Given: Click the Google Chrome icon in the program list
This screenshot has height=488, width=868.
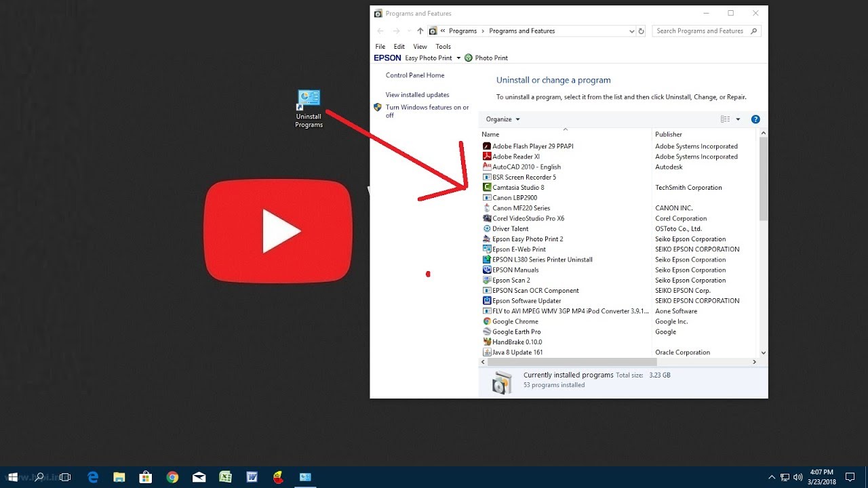Looking at the screenshot, I should 486,322.
